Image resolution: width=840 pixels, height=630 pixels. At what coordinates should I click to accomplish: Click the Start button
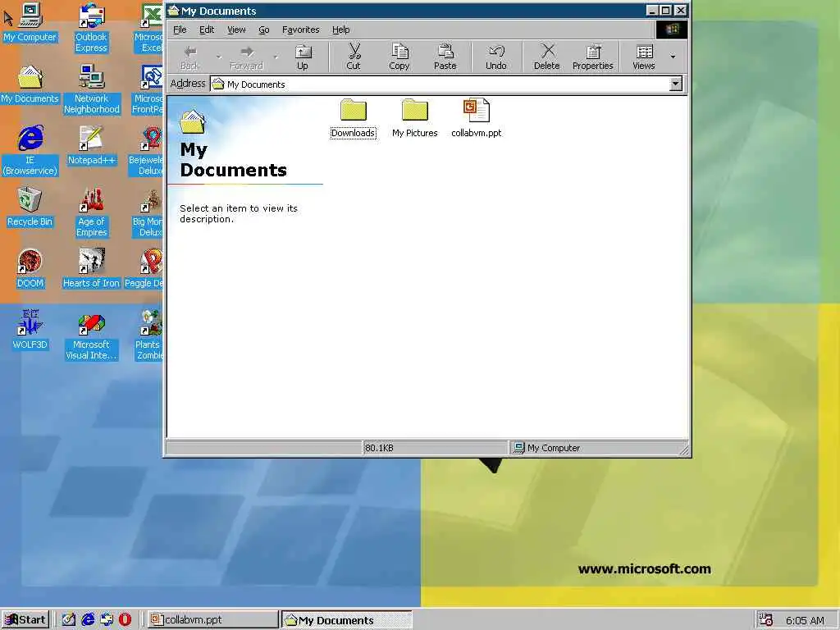(x=25, y=620)
